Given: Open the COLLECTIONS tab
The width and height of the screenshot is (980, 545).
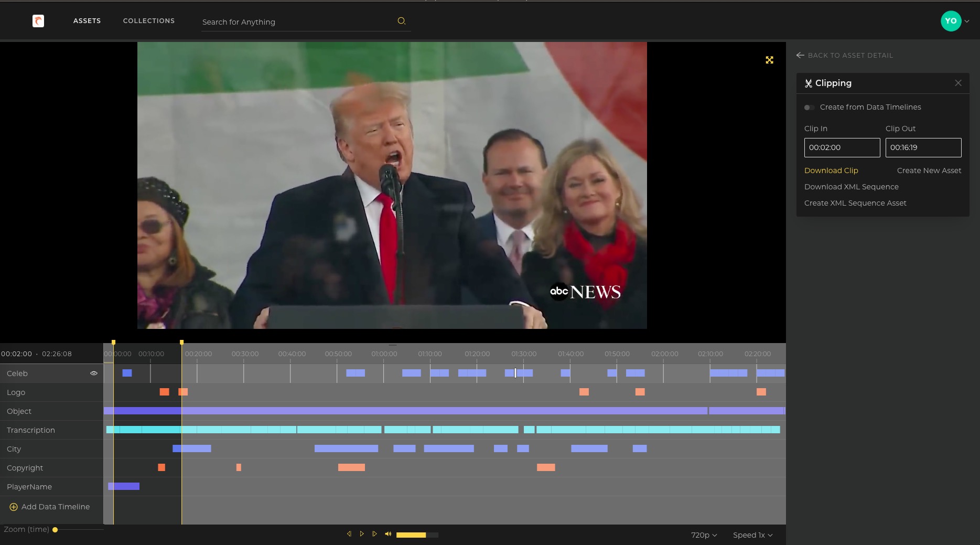Looking at the screenshot, I should click(x=149, y=21).
